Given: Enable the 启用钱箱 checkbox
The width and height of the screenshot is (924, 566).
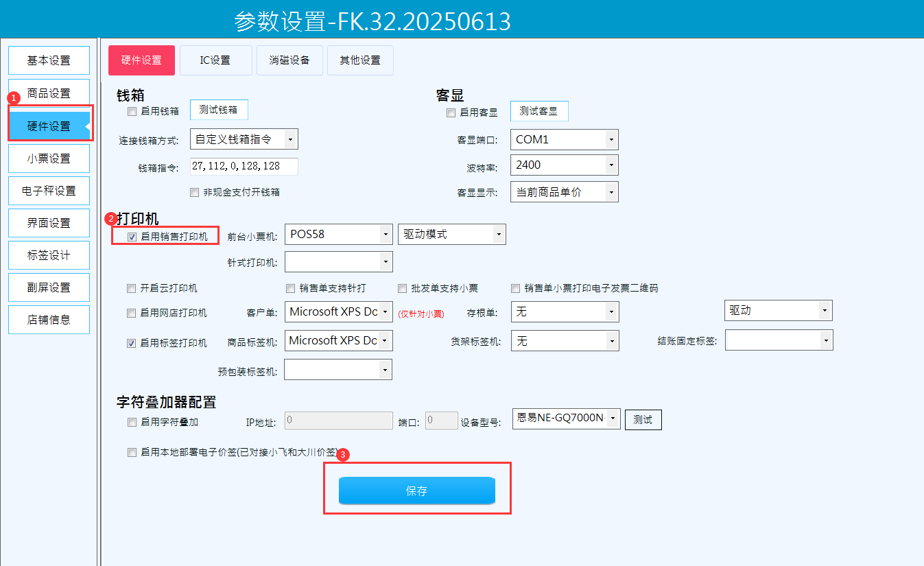Looking at the screenshot, I should pyautogui.click(x=132, y=111).
